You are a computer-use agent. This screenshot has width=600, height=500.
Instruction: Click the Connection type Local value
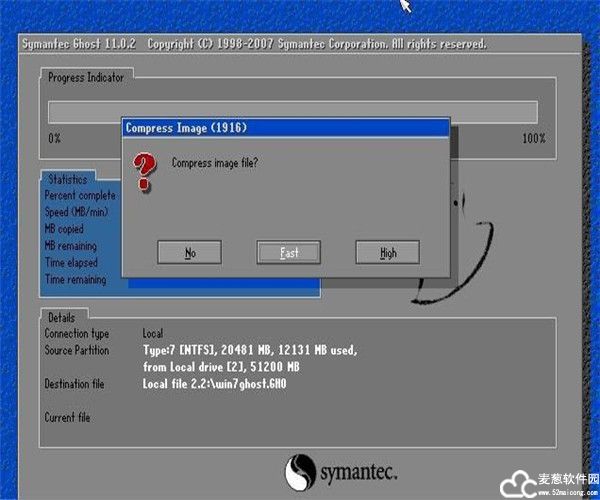(153, 334)
